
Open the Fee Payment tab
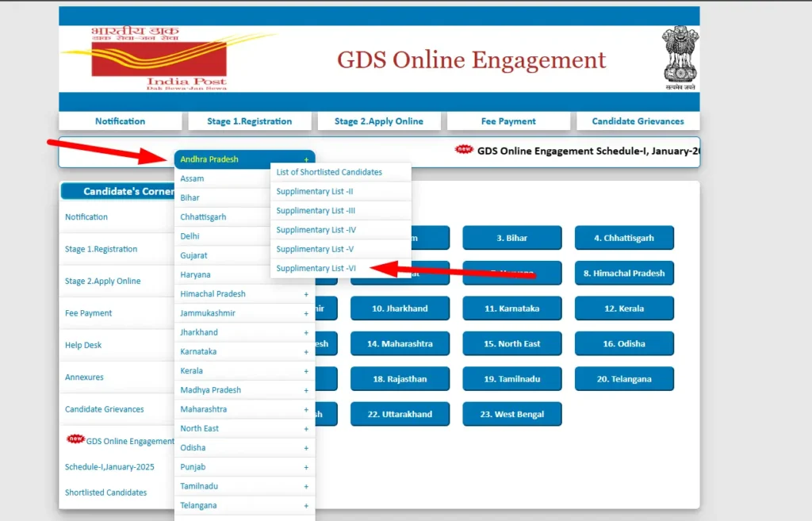tap(508, 121)
